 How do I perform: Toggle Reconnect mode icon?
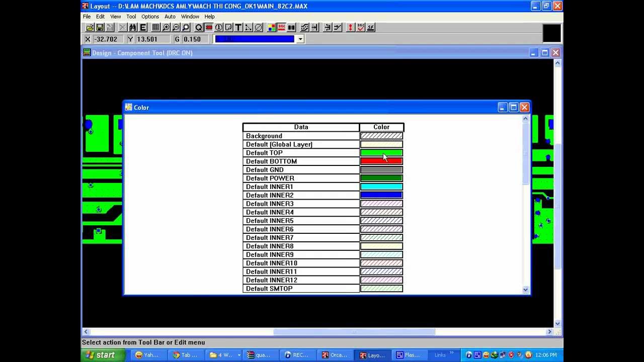pos(292,28)
